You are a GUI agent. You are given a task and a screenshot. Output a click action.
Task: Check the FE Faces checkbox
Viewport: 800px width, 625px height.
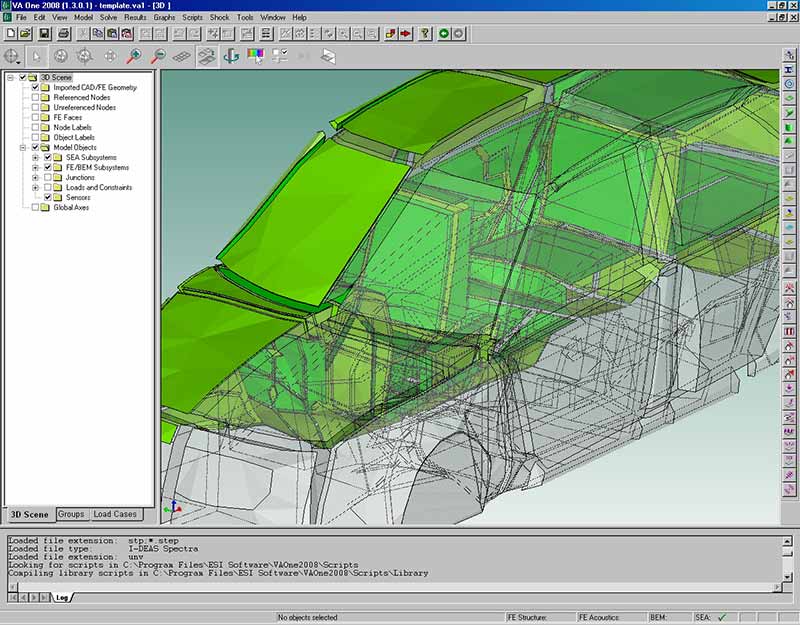tap(35, 117)
